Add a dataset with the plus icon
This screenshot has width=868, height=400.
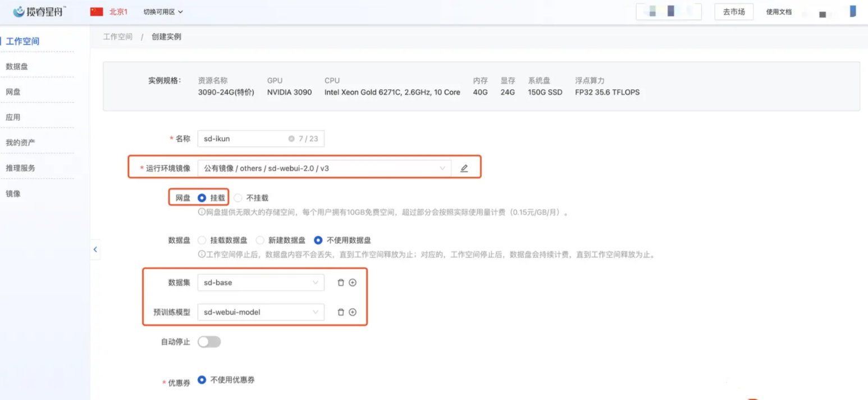pyautogui.click(x=353, y=282)
